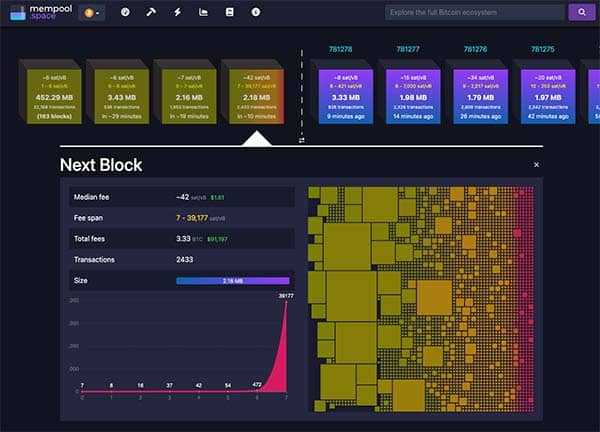Click the purple search magnifier button
The height and width of the screenshot is (432, 600).
(580, 13)
